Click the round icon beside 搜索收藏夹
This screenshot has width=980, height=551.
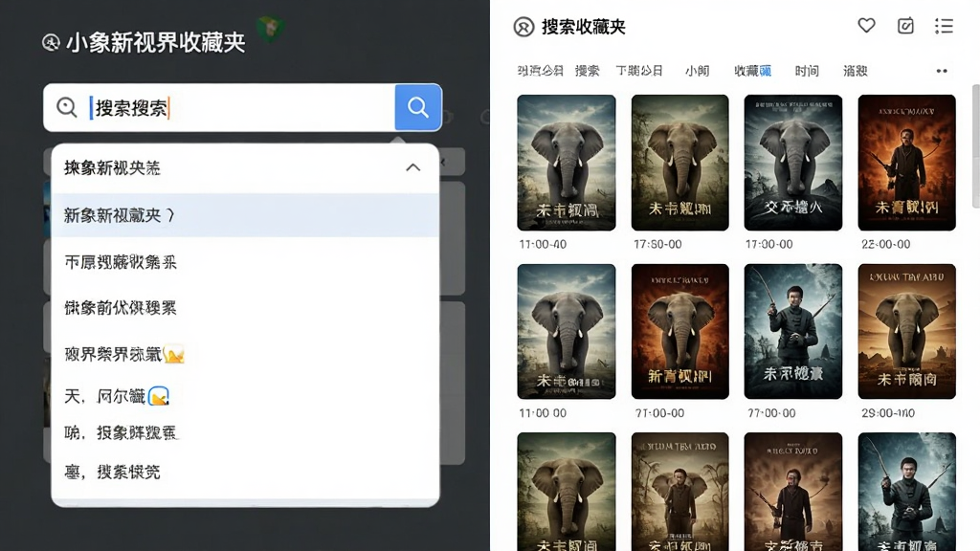523,27
